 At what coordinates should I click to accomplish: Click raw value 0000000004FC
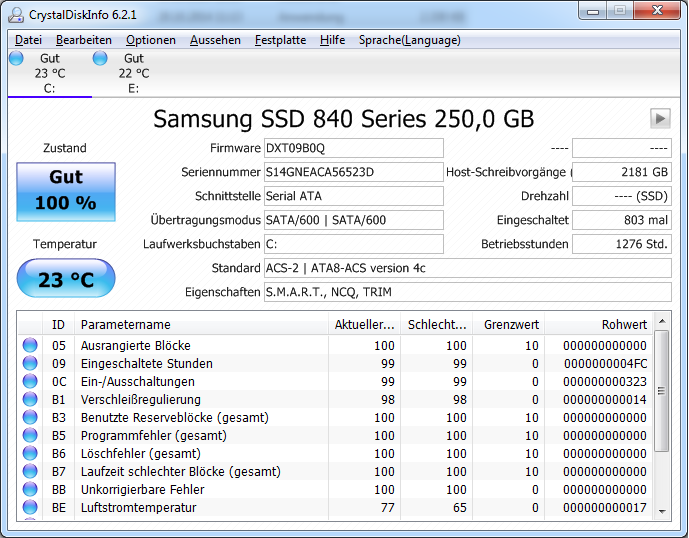(x=605, y=364)
